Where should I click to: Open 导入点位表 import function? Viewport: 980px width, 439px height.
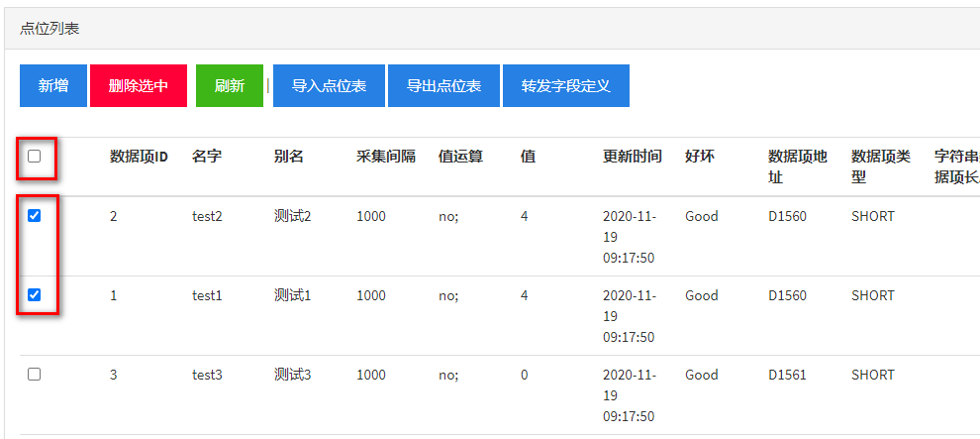329,86
